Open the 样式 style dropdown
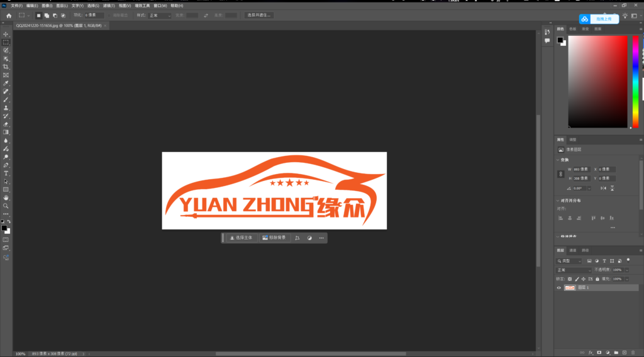Screen dimensions: 644x357 click(x=159, y=15)
